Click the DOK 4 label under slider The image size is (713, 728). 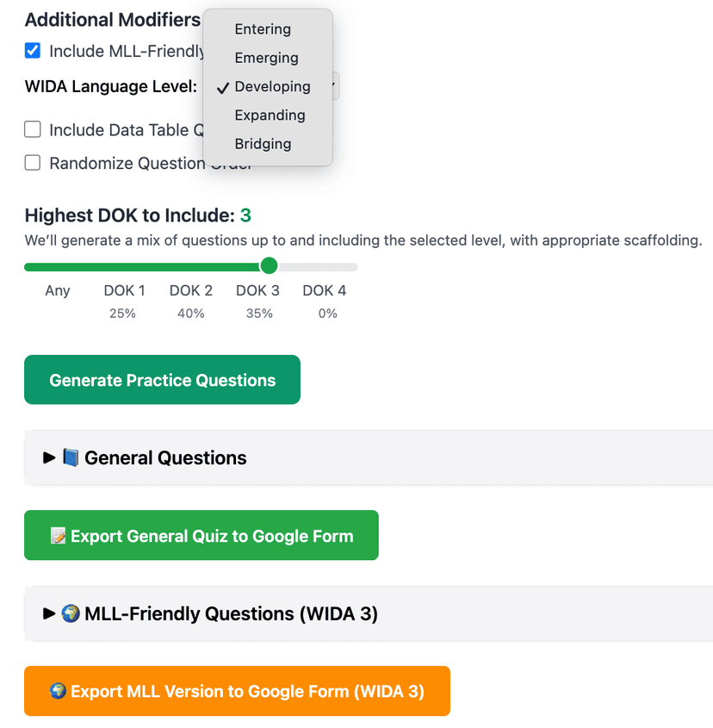point(324,290)
